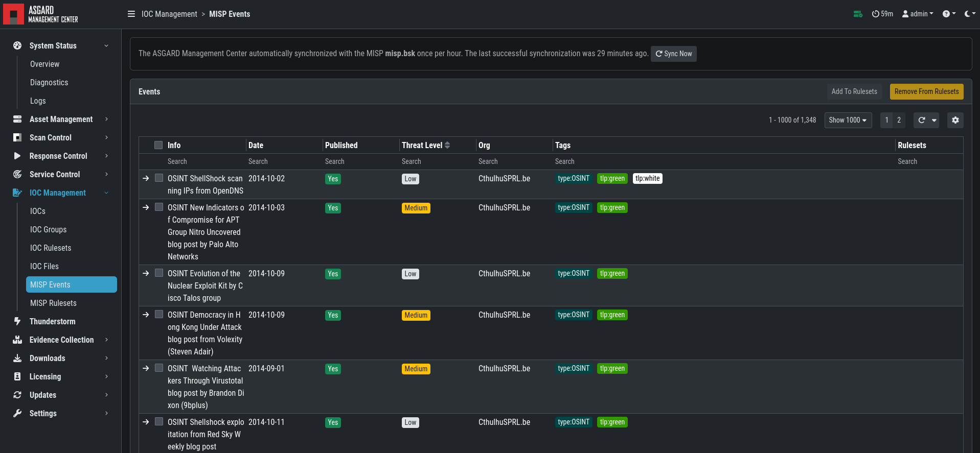Expand the OSINT ShellShock scanning row arrow
Image resolution: width=980 pixels, height=453 pixels.
click(x=146, y=178)
